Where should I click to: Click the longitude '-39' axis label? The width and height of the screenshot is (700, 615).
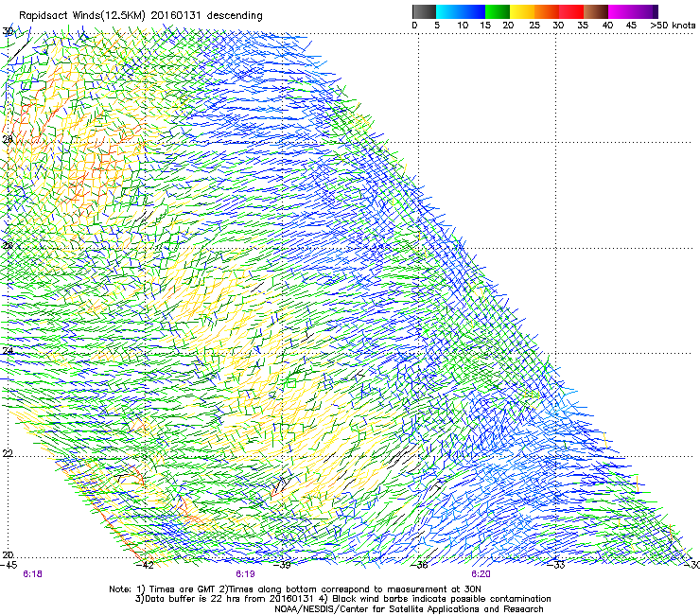click(x=283, y=565)
